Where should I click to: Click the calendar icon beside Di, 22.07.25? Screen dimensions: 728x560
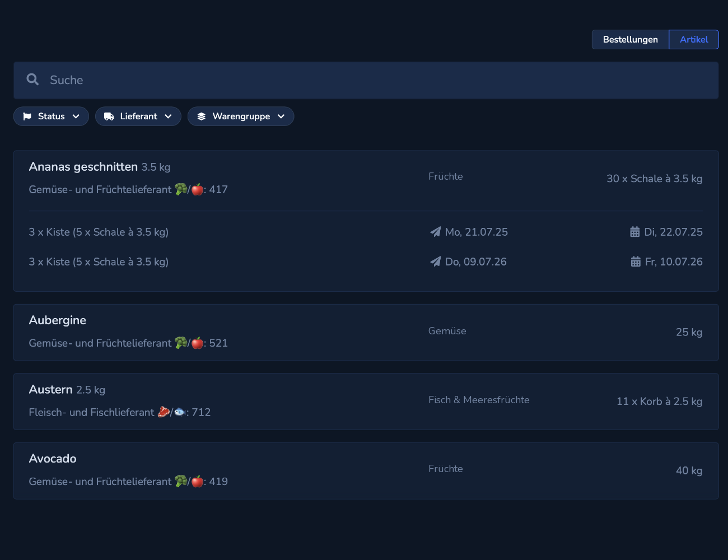pos(635,232)
